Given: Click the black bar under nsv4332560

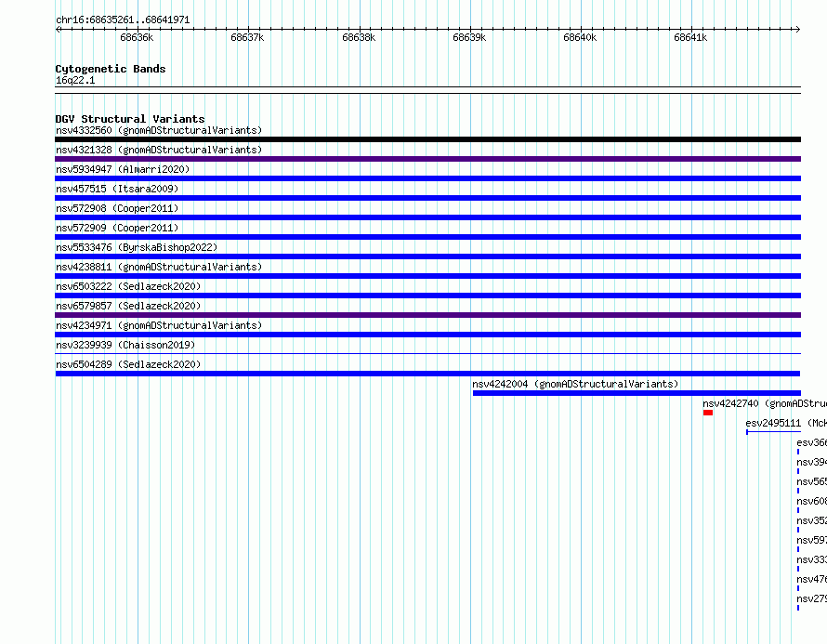Looking at the screenshot, I should [427, 139].
